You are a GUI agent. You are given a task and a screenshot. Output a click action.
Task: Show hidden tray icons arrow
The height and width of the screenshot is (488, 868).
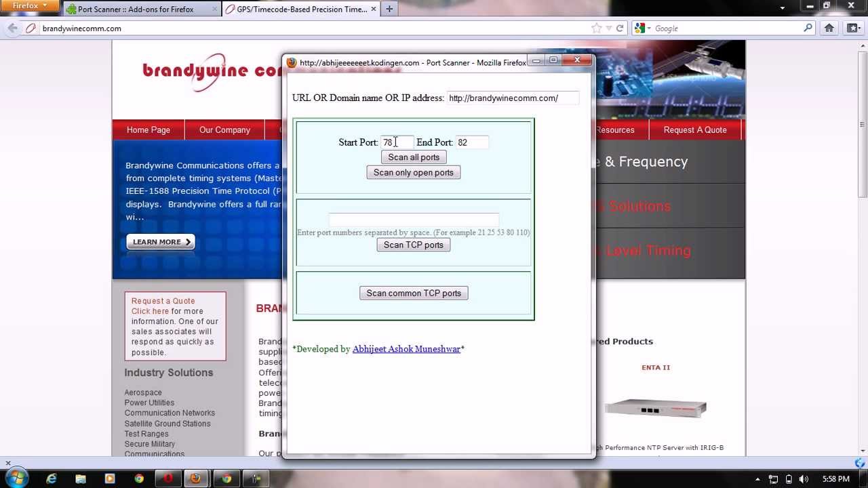[757, 479]
